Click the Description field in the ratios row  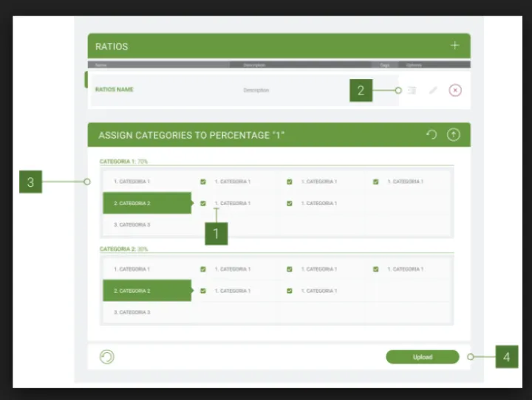point(256,90)
